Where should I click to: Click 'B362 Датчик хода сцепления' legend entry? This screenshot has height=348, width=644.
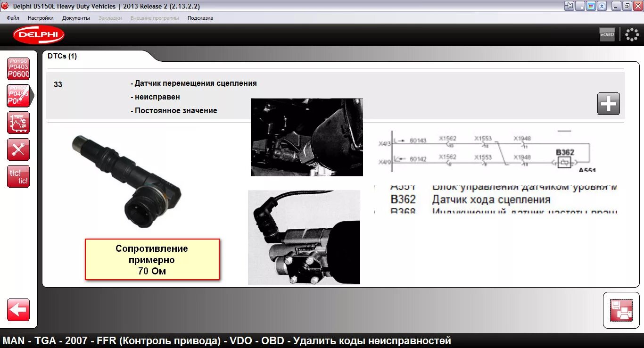click(x=471, y=200)
